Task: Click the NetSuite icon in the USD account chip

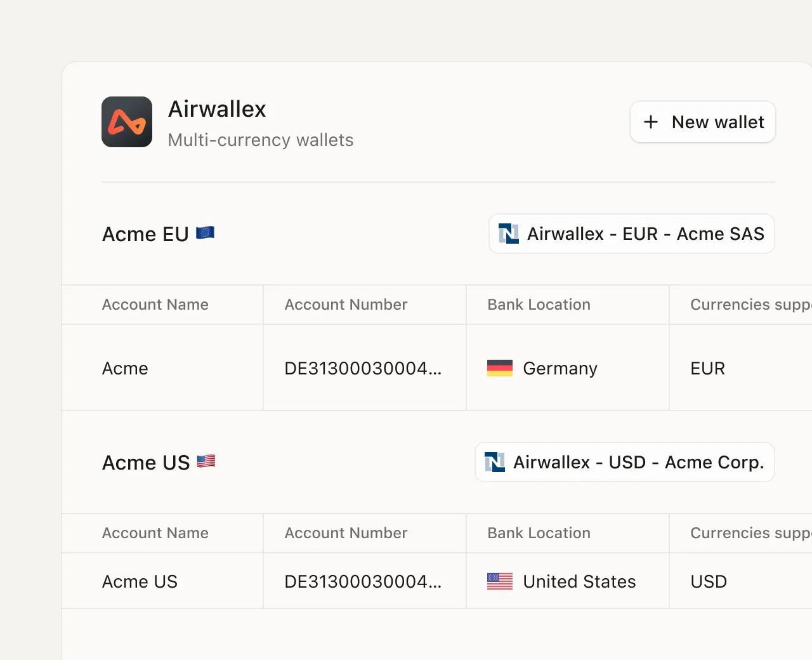Action: 495,462
